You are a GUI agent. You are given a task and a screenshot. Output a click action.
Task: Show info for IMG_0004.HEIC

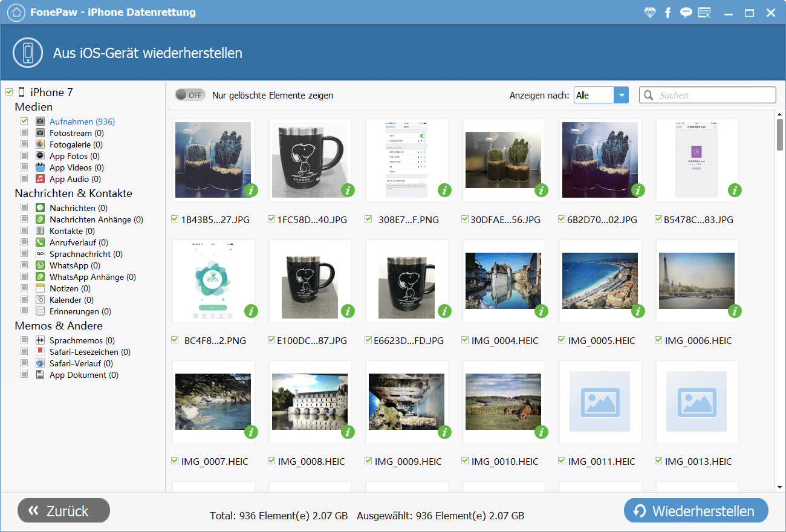click(541, 311)
